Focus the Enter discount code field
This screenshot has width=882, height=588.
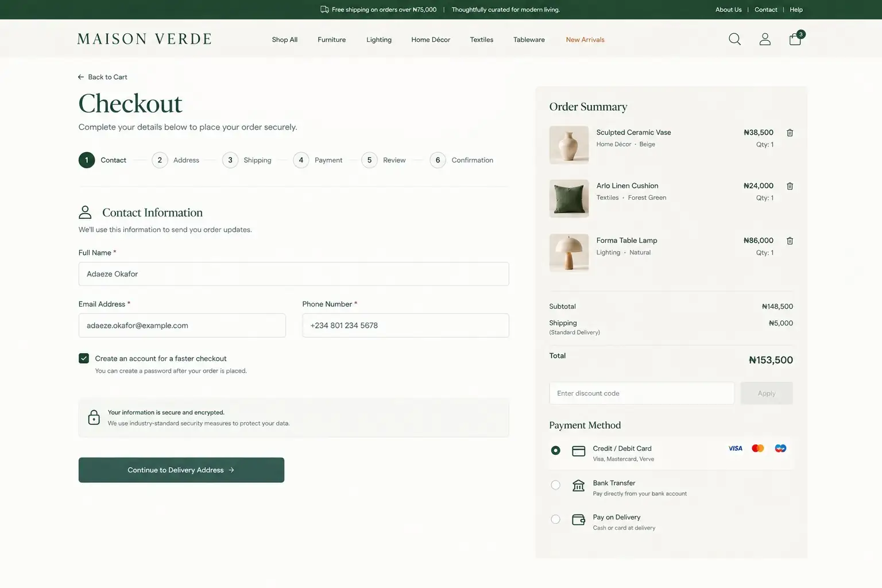pyautogui.click(x=641, y=393)
